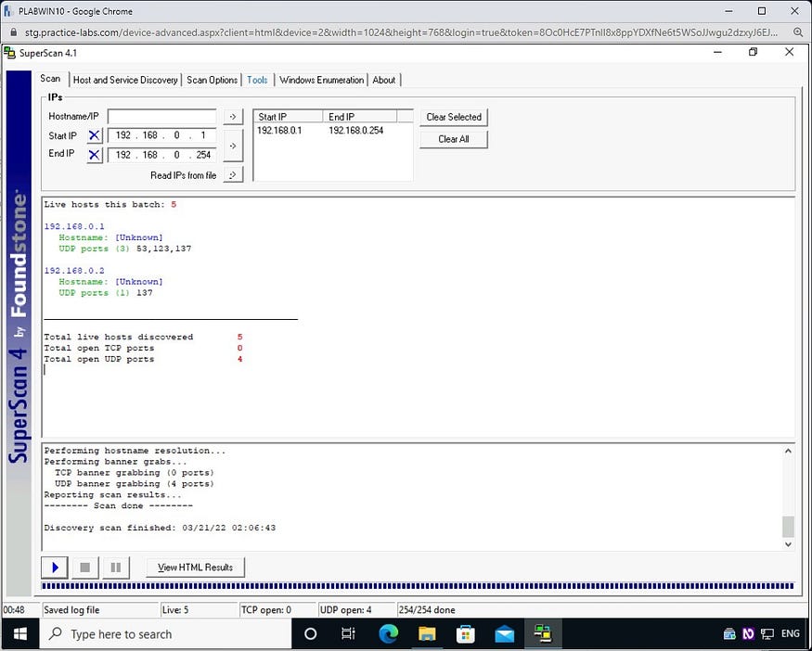Click the log pane scroll down arrow
The height and width of the screenshot is (651, 812).
tap(788, 543)
